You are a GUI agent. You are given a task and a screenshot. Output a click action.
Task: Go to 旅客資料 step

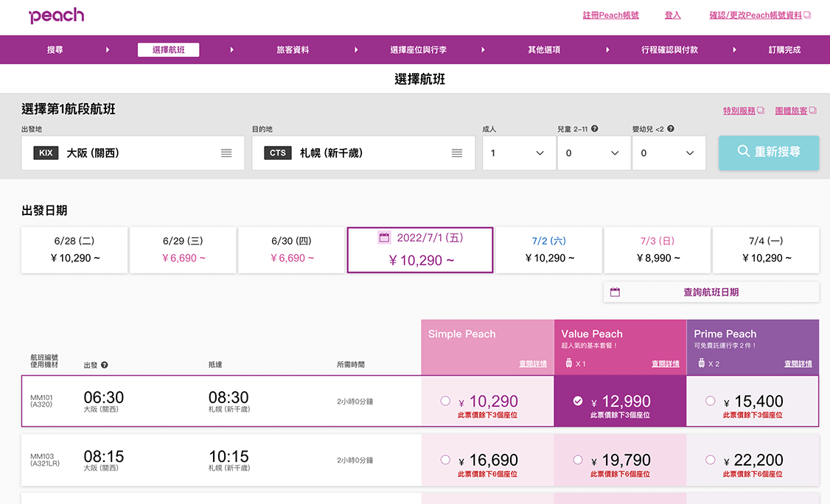pos(293,50)
